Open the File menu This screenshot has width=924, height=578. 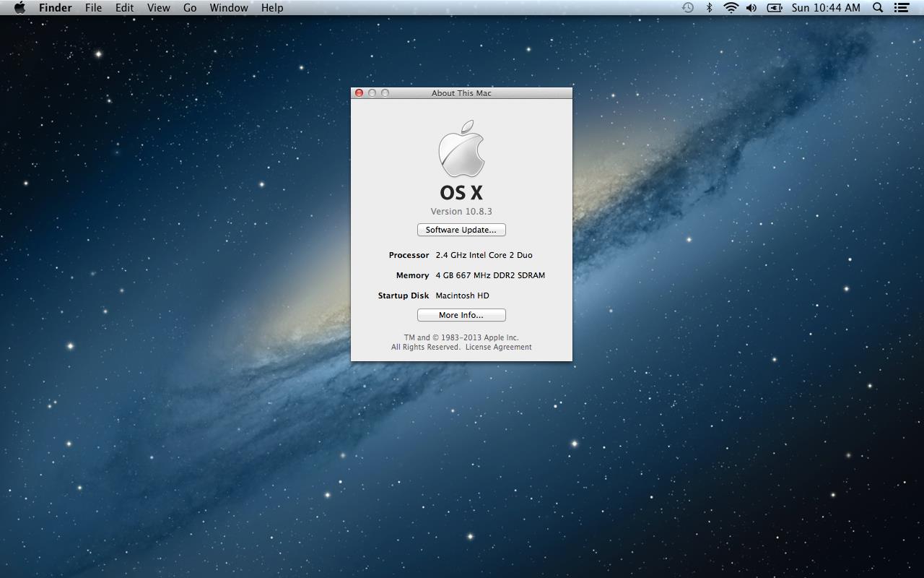(93, 8)
